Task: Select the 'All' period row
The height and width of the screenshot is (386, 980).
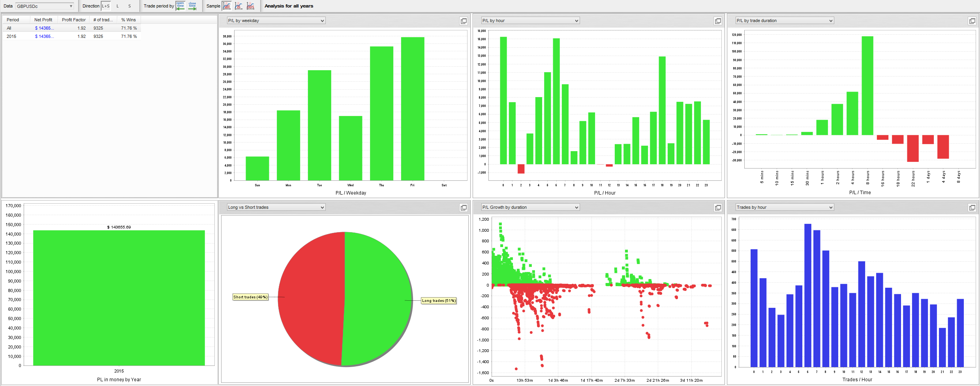Action: coord(71,28)
